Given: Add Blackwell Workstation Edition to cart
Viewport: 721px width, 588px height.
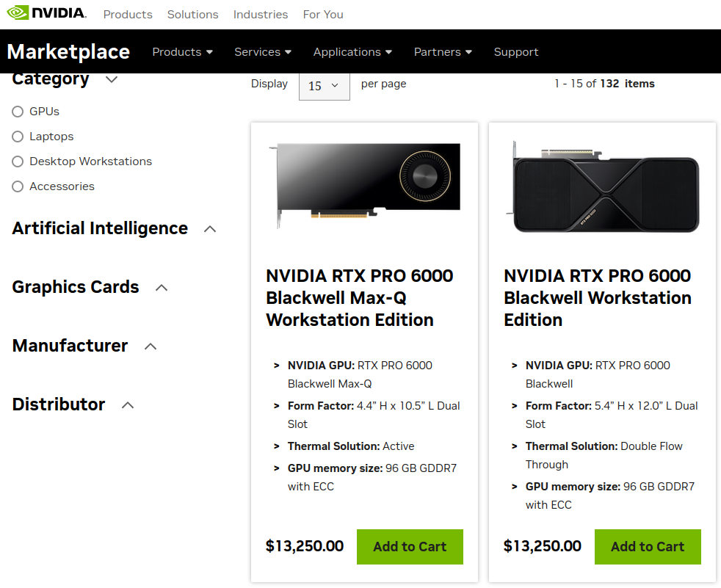Looking at the screenshot, I should coord(648,547).
